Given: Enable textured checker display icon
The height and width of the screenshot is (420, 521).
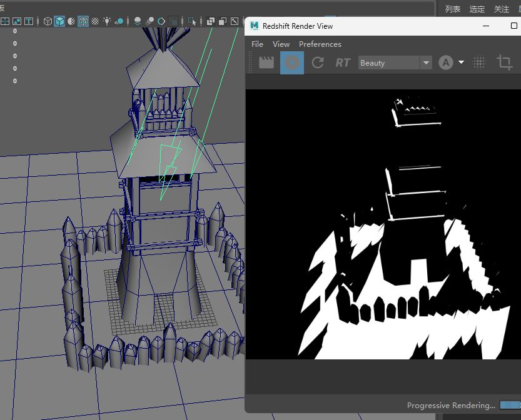Looking at the screenshot, I should point(95,21).
